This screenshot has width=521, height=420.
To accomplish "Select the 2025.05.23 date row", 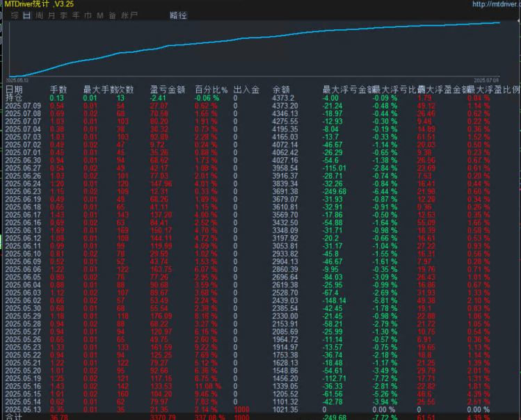I will (23, 347).
